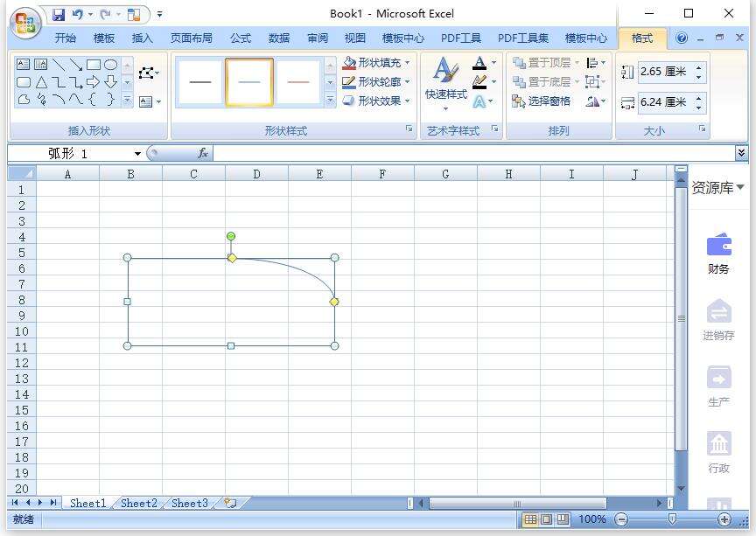Switch to Normal view in status bar
The image size is (756, 536).
pos(530,519)
